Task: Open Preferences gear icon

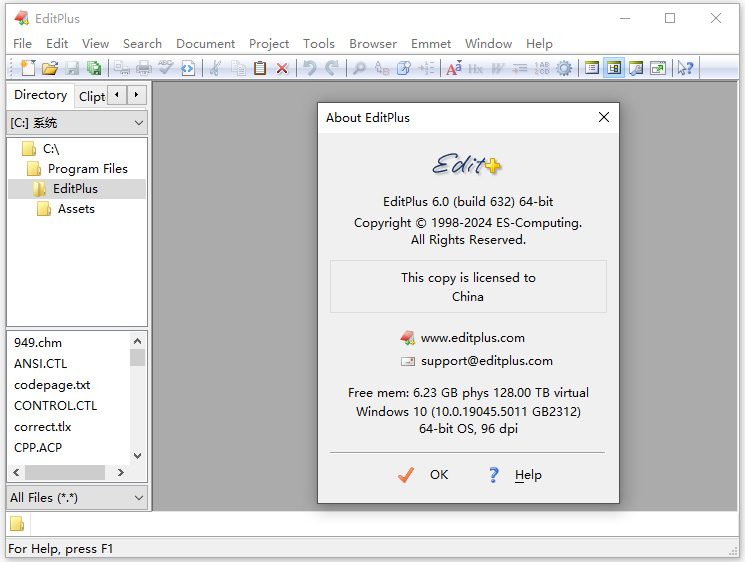Action: click(564, 68)
